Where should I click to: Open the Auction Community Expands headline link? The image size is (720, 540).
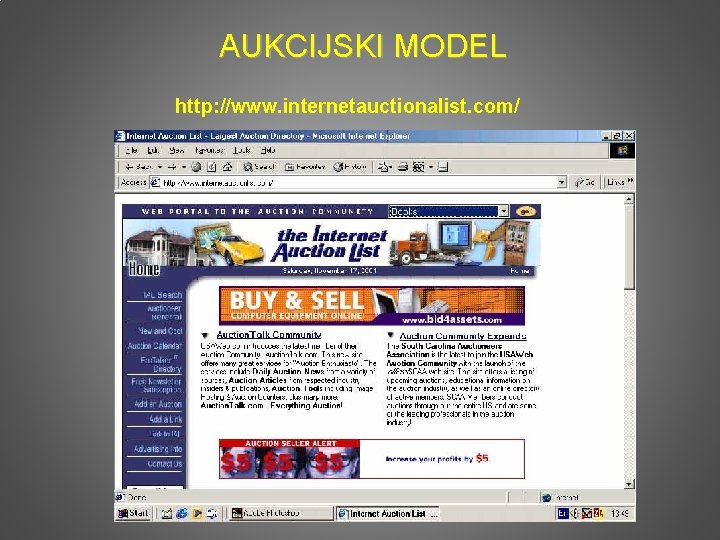(x=463, y=336)
